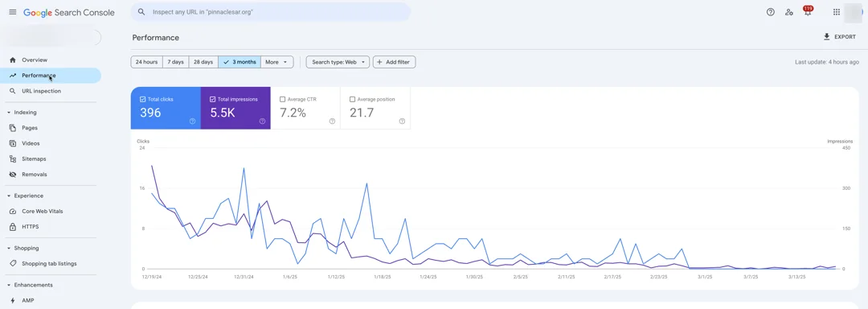Screen dimensions: 868x309
Task: Click the Total clicks help icon
Action: tap(193, 122)
